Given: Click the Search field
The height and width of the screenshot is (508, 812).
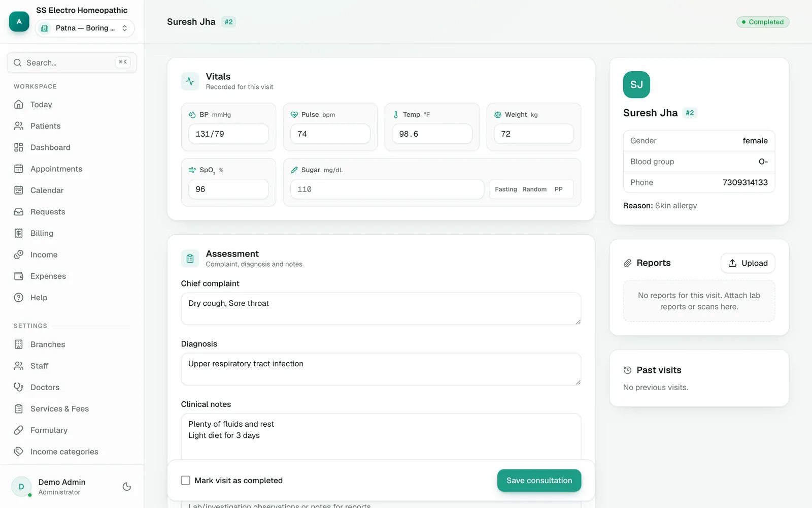Looking at the screenshot, I should click(x=72, y=62).
